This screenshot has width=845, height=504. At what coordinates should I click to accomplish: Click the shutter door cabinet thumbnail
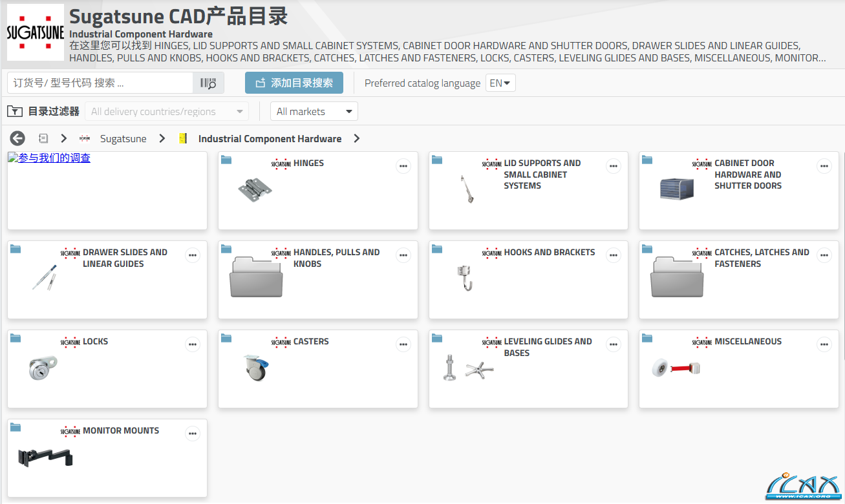677,189
